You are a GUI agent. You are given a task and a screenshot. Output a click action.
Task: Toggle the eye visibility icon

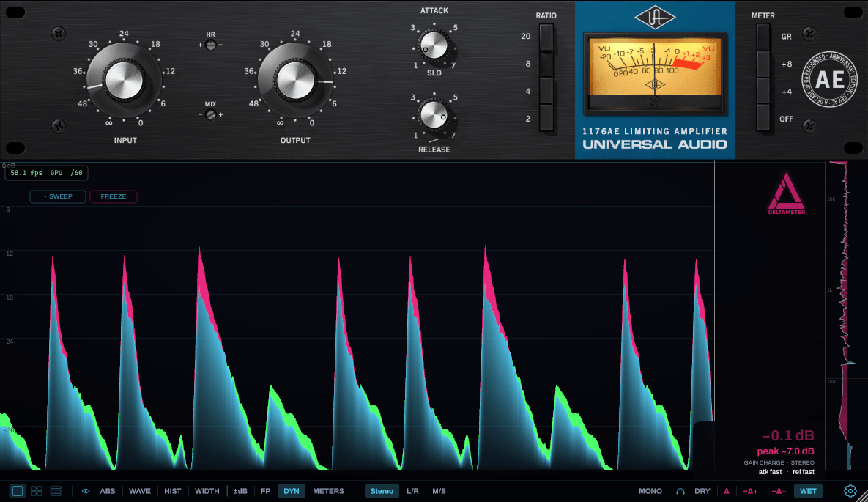(86, 491)
